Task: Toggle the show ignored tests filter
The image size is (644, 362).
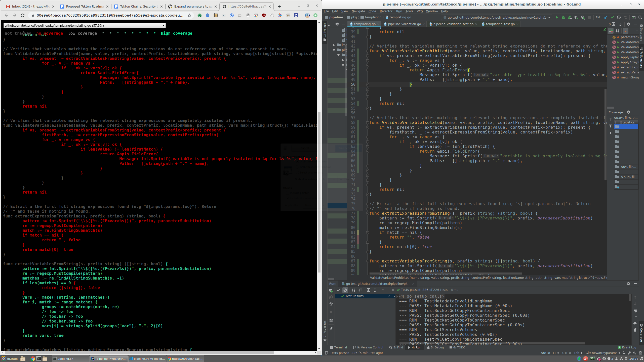Action: click(345, 290)
